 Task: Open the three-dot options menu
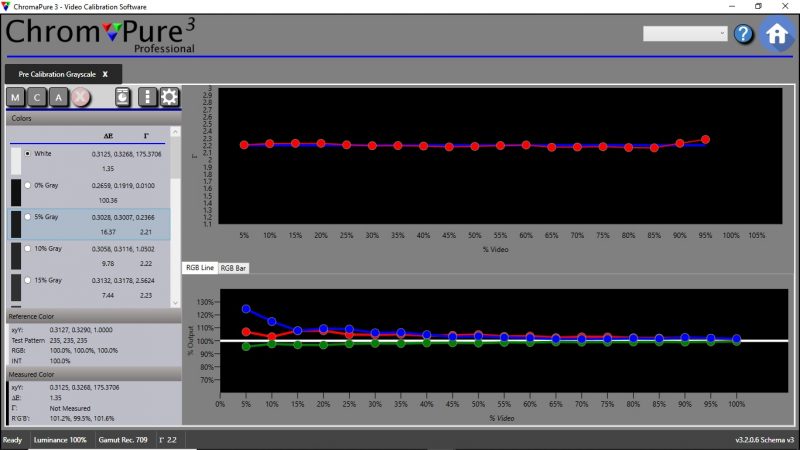tap(148, 97)
